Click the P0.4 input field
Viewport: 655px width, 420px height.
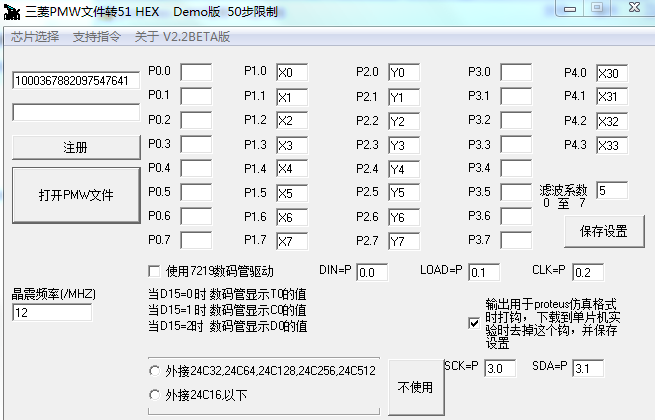(196, 168)
